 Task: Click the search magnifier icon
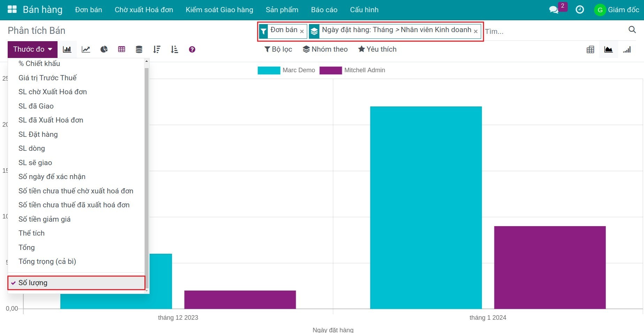tap(632, 30)
